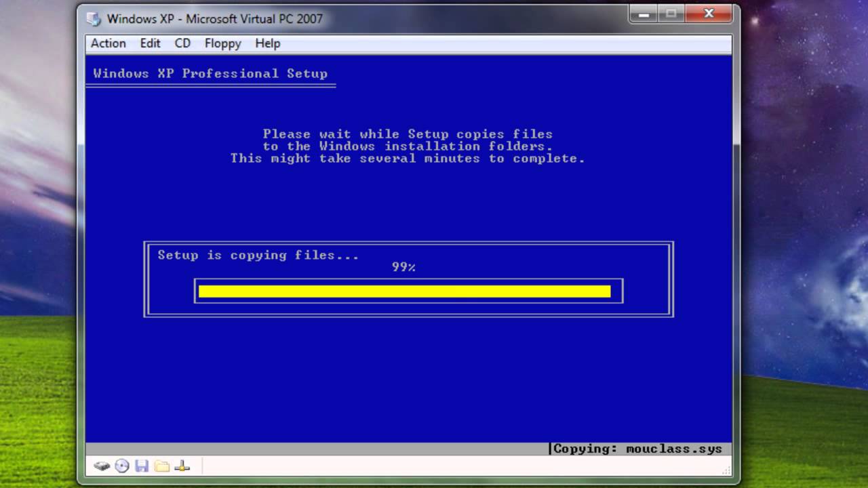Click the CD drive status icon
868x488 pixels.
point(122,466)
